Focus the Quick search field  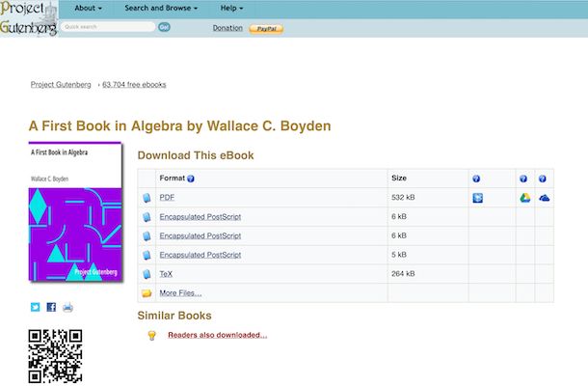[x=106, y=27]
